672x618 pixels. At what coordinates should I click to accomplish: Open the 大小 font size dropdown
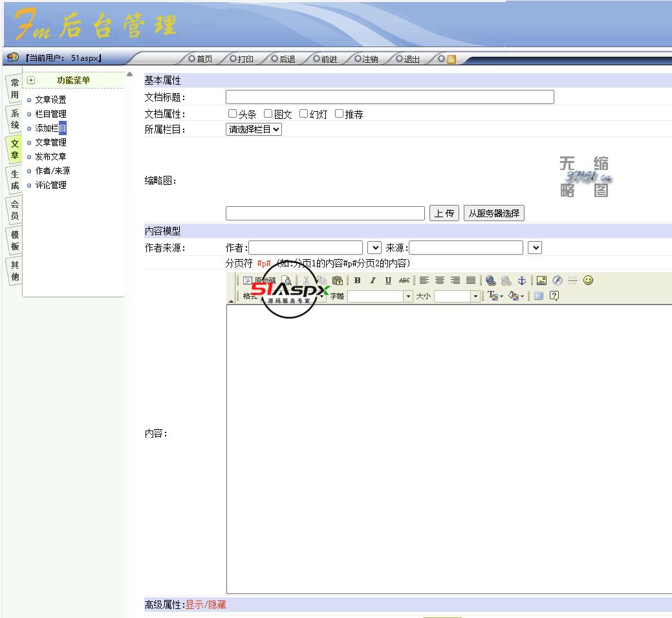pyautogui.click(x=475, y=296)
